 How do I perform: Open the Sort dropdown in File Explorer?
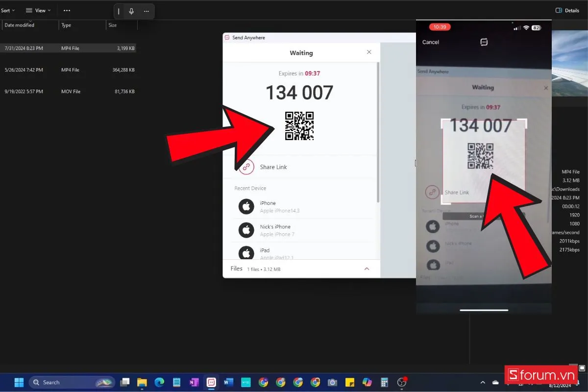coord(8,10)
